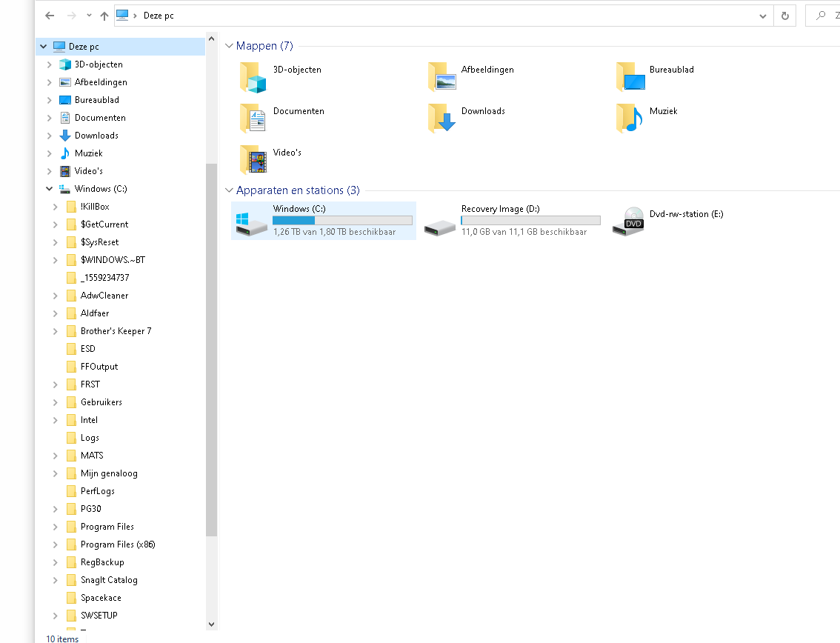The width and height of the screenshot is (840, 643).
Task: Click the Up one level arrow
Action: pyautogui.click(x=104, y=16)
